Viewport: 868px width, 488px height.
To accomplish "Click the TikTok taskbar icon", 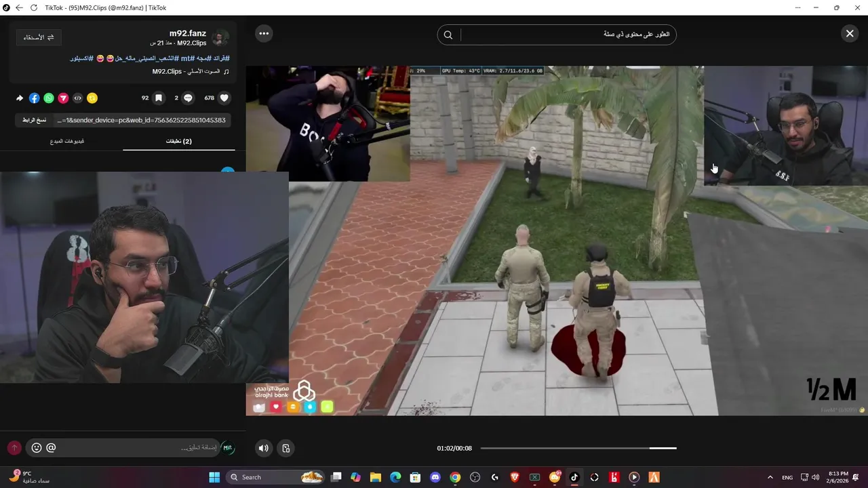I will tap(574, 477).
